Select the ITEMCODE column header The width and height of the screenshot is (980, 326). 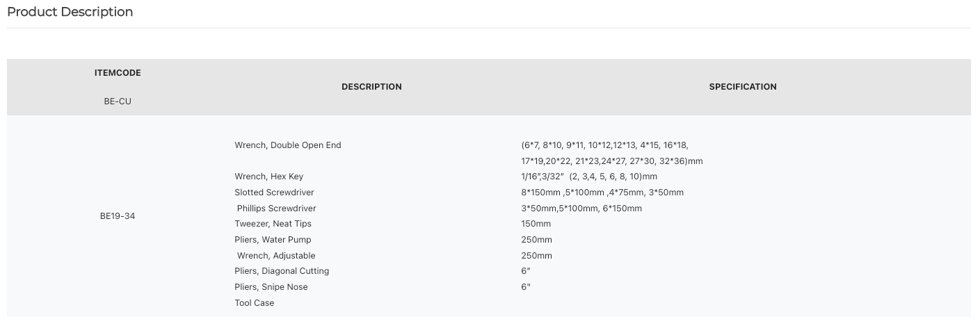118,73
